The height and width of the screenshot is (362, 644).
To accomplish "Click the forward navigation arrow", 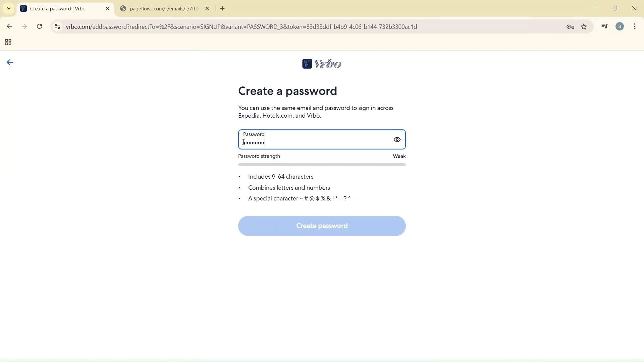I will point(24,26).
